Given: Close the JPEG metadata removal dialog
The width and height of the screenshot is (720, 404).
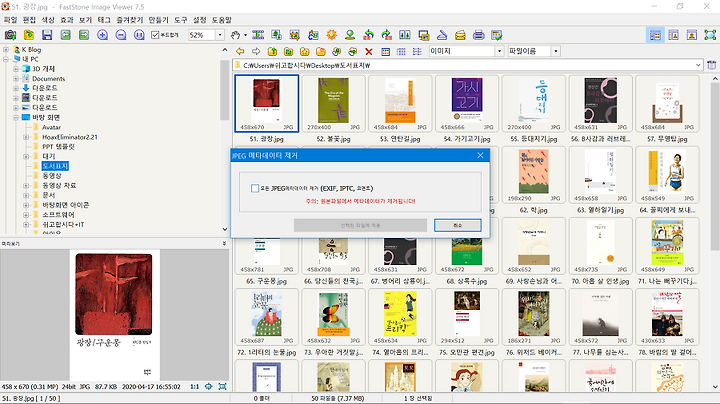Looking at the screenshot, I should [480, 155].
